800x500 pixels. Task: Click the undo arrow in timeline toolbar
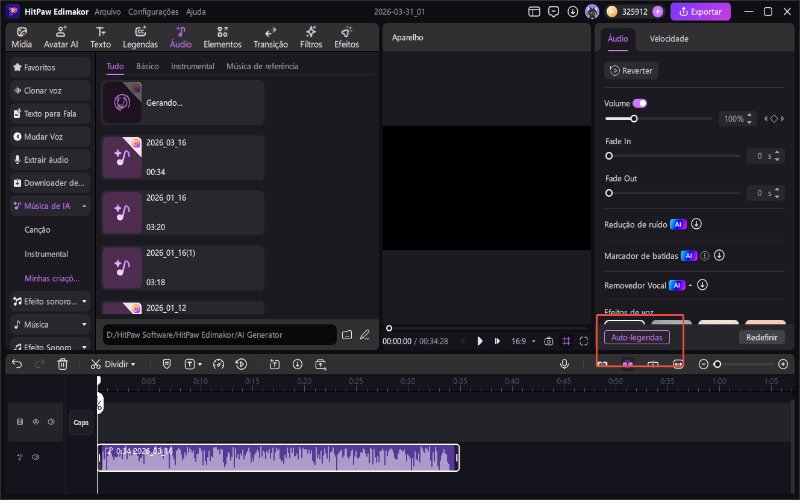tap(16, 365)
